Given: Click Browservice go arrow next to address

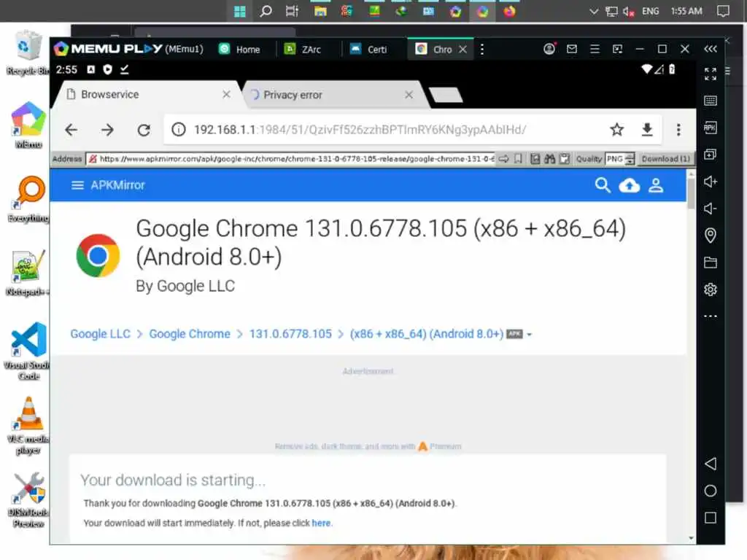Looking at the screenshot, I should point(503,158).
